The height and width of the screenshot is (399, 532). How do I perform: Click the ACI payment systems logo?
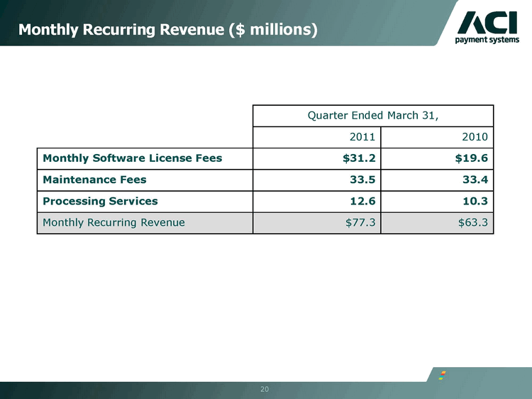pos(487,28)
